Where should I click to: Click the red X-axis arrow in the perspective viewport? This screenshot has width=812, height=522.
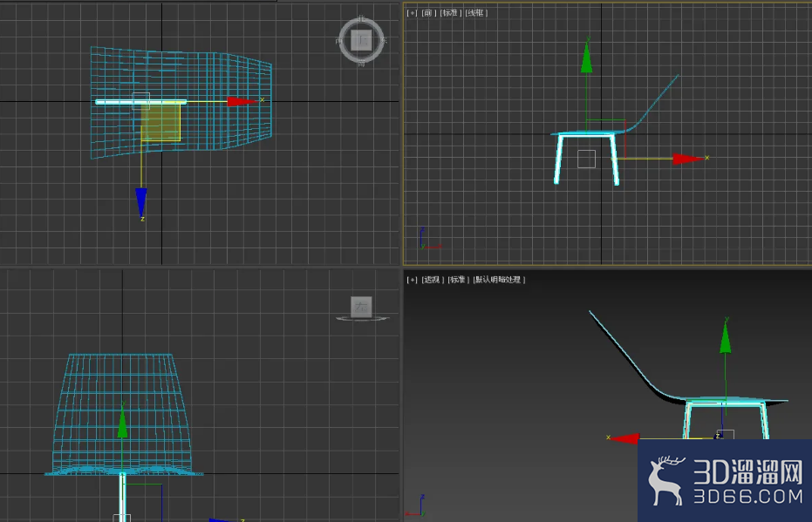(x=625, y=438)
